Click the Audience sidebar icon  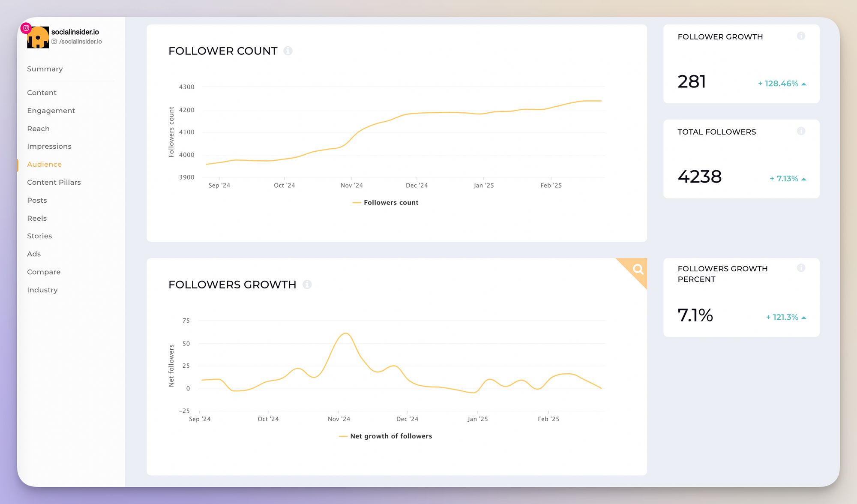(45, 164)
